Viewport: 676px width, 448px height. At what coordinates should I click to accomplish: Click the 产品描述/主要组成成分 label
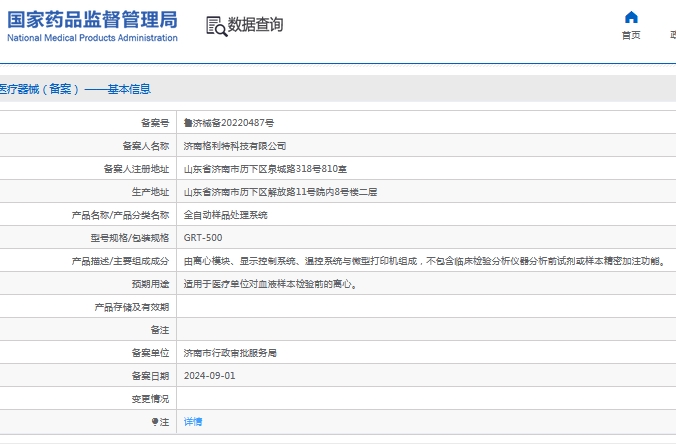pos(120,261)
